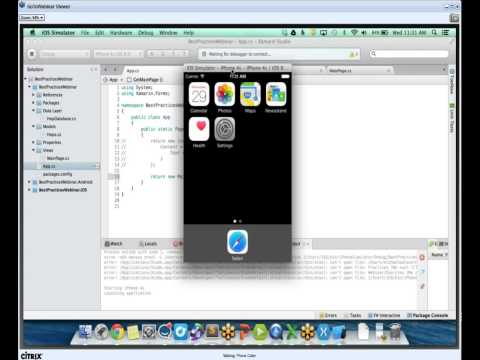The height and width of the screenshot is (360, 480).
Task: Select MainPage.cs under Views folder
Action: (x=58, y=158)
